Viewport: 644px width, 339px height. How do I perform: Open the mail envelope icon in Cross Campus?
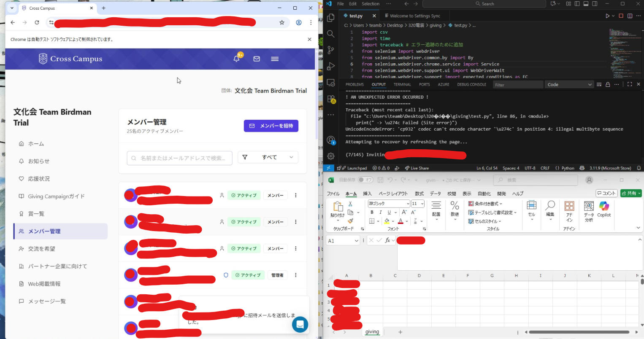(x=257, y=59)
